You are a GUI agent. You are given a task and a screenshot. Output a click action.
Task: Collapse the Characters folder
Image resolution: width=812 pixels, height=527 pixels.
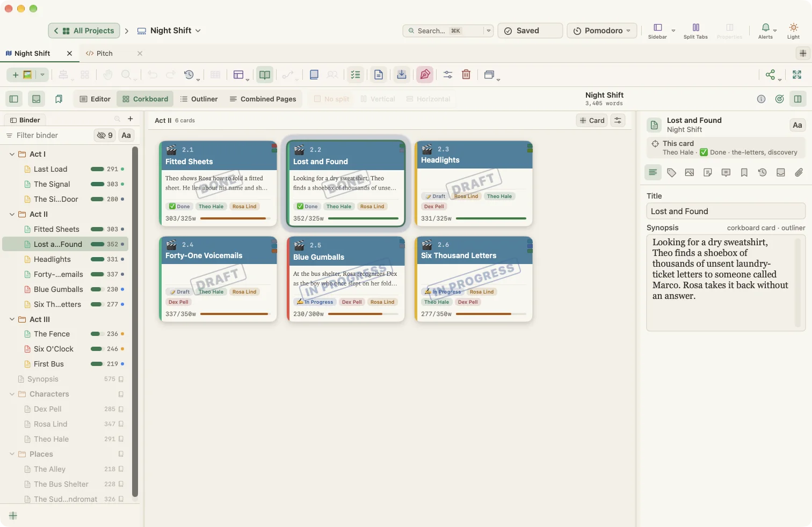coord(12,394)
